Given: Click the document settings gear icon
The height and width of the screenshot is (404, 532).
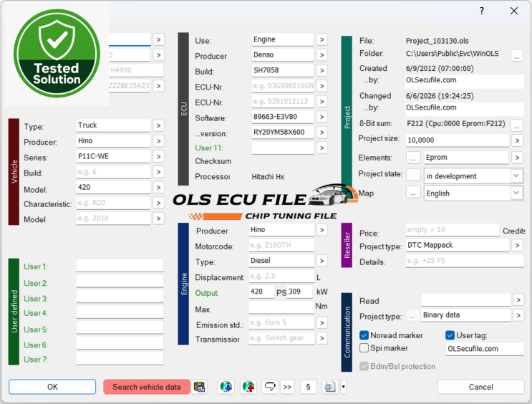Looking at the screenshot, I should [330, 387].
